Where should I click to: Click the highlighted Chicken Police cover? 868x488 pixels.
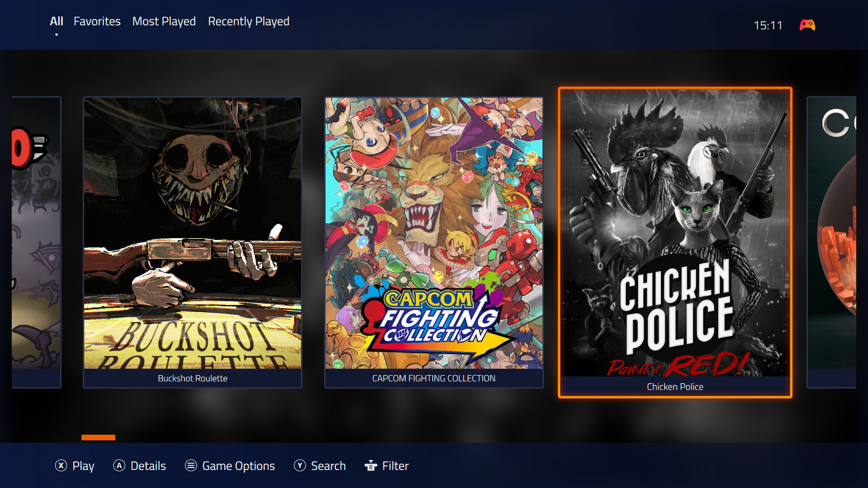(675, 233)
